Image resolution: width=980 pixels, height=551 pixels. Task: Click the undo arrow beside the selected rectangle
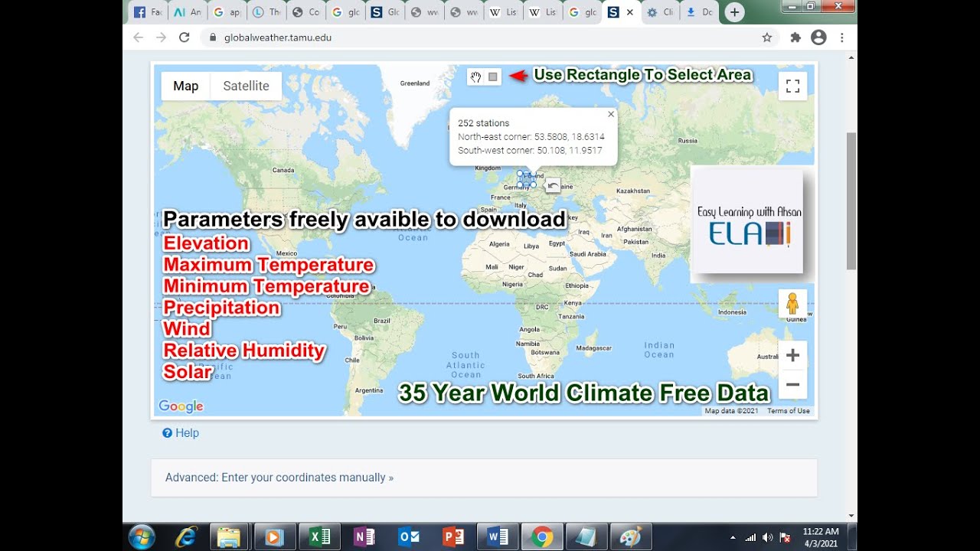553,185
